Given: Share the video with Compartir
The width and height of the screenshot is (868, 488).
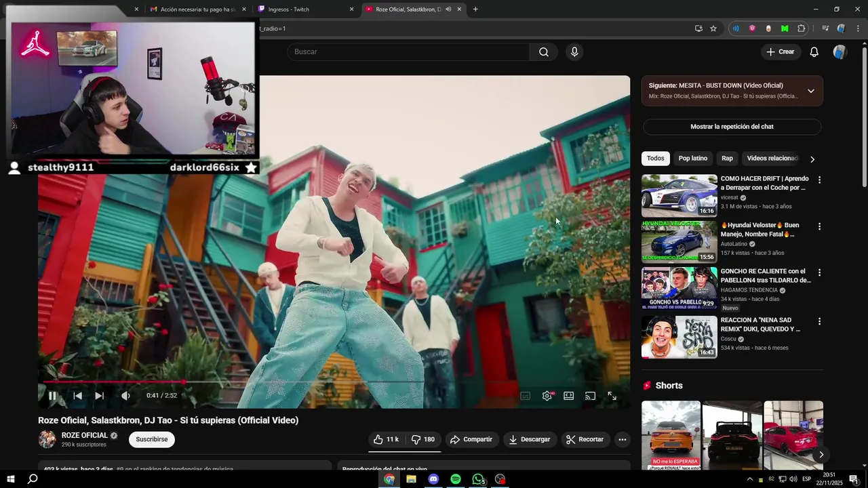Looking at the screenshot, I should 471,439.
